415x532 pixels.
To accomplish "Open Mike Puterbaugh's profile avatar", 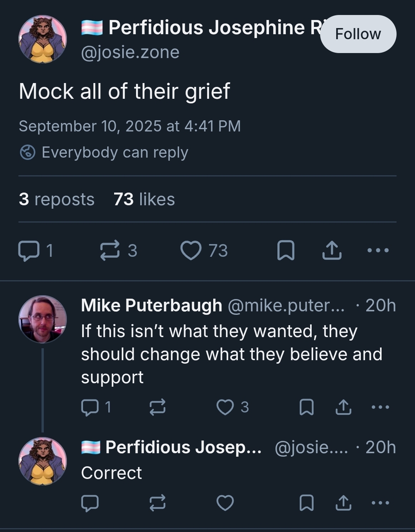I will 43,319.
